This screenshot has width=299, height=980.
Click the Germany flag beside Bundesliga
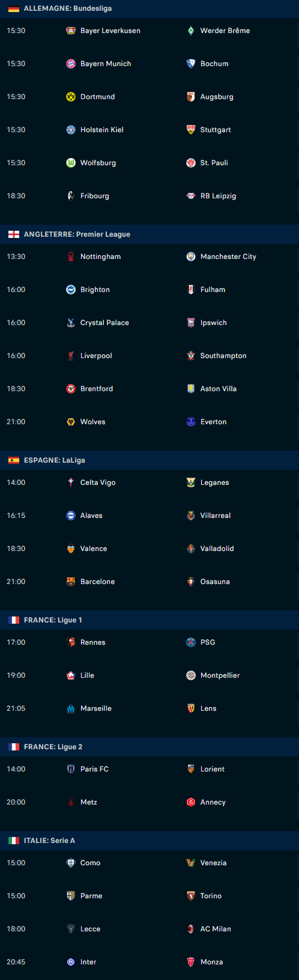click(x=14, y=9)
